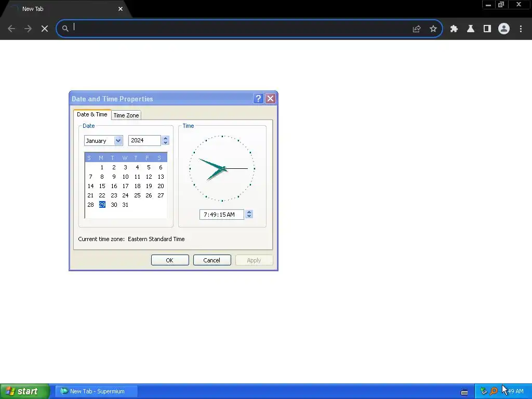Click the orange magnifier tray icon

[494, 391]
